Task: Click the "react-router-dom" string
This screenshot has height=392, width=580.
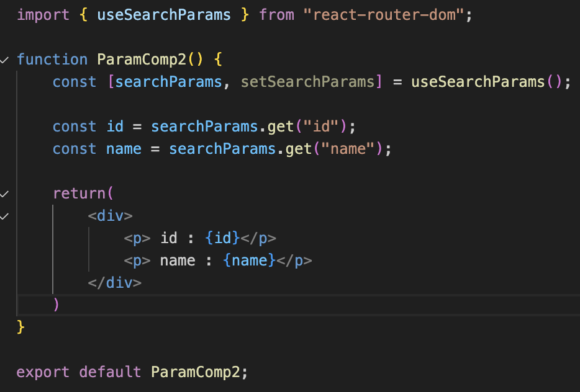Action: coord(384,15)
